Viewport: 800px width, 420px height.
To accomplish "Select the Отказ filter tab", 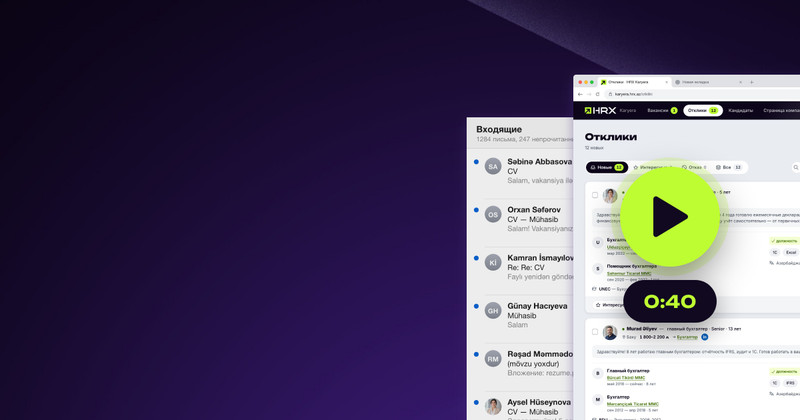I will click(x=694, y=167).
